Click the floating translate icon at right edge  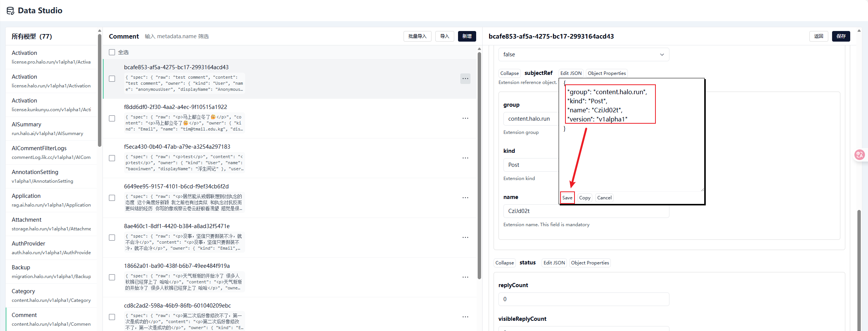click(x=859, y=155)
